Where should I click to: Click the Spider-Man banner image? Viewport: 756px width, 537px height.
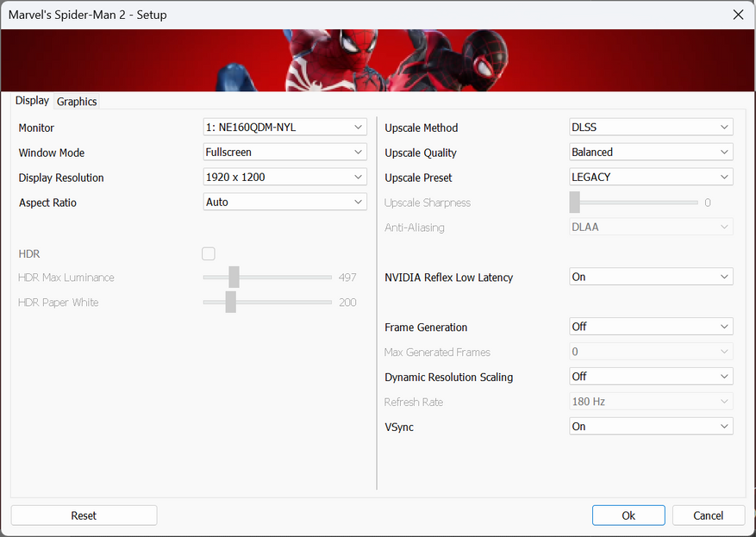pos(378,60)
